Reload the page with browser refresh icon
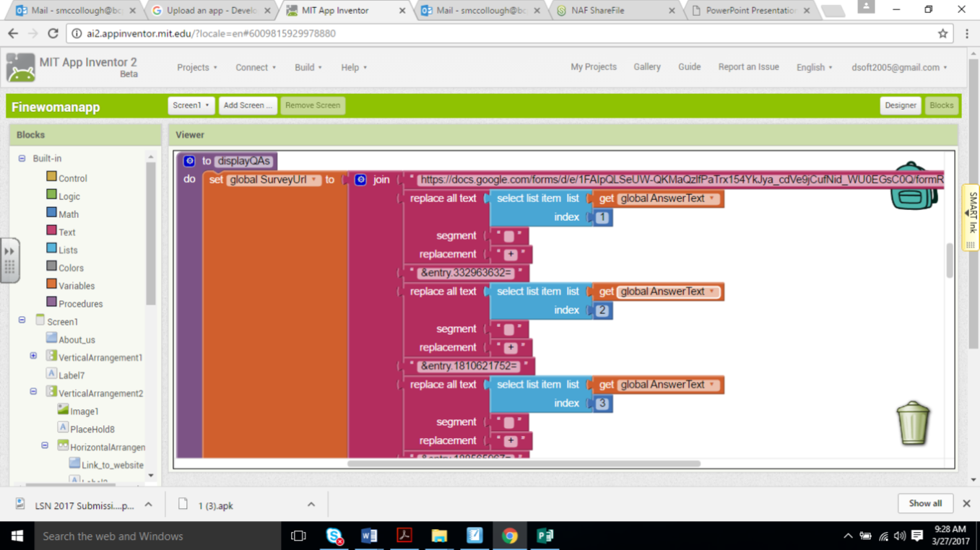The image size is (980, 550). click(x=53, y=33)
